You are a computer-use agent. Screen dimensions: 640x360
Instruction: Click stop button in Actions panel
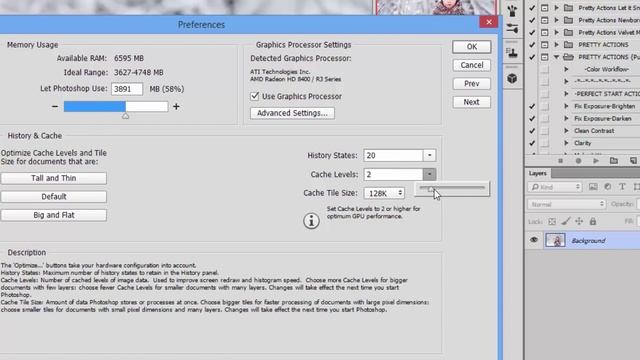point(560,161)
